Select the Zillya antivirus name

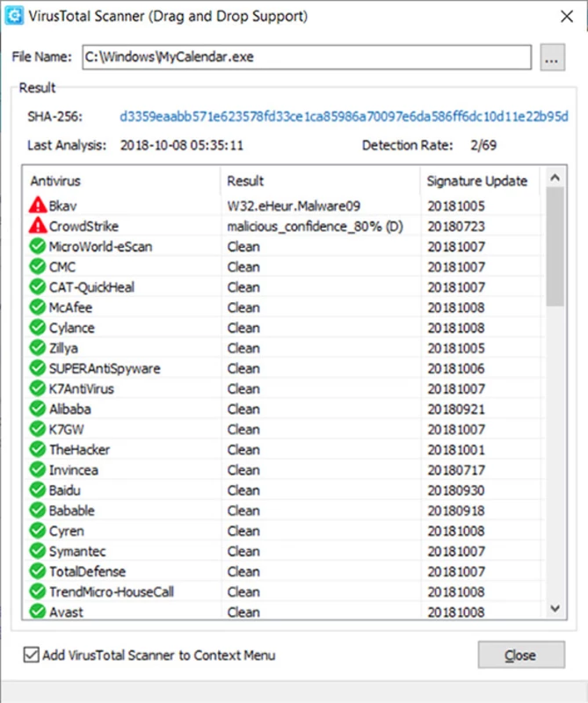63,348
